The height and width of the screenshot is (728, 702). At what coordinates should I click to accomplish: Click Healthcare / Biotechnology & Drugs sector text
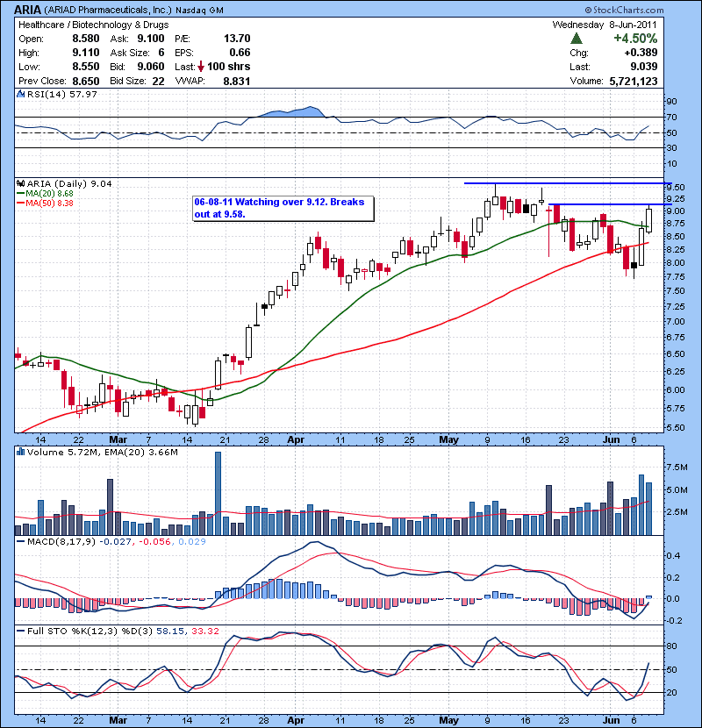tap(93, 25)
